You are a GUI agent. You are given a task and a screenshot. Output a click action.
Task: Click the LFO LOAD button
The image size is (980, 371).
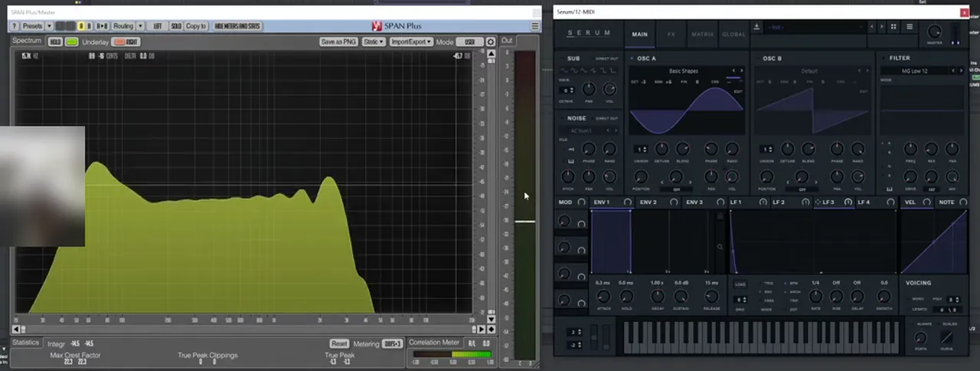pyautogui.click(x=740, y=284)
